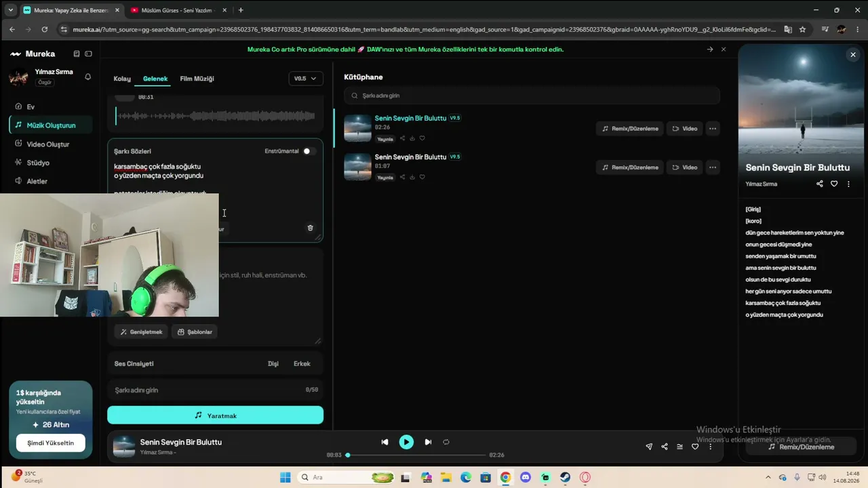Click the player progress bar

(416, 455)
